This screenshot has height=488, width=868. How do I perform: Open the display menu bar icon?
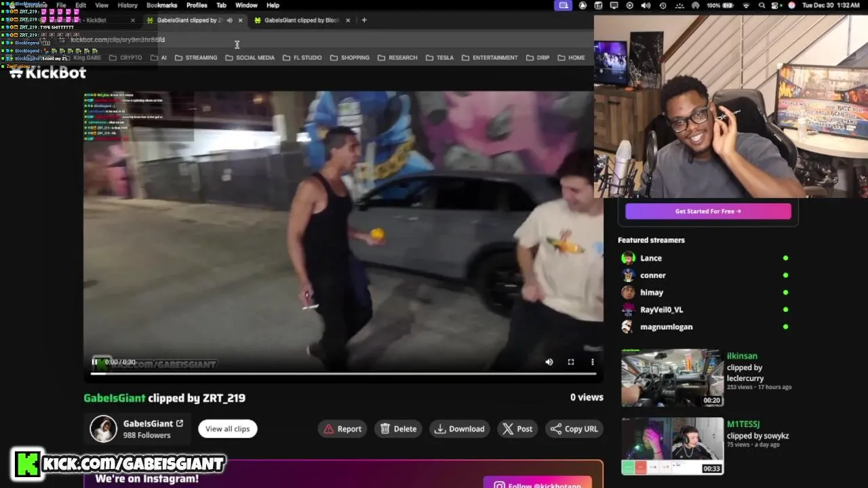coord(614,5)
